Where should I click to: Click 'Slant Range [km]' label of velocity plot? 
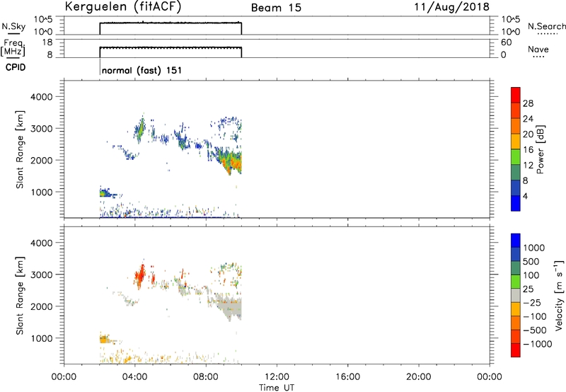tap(20, 295)
